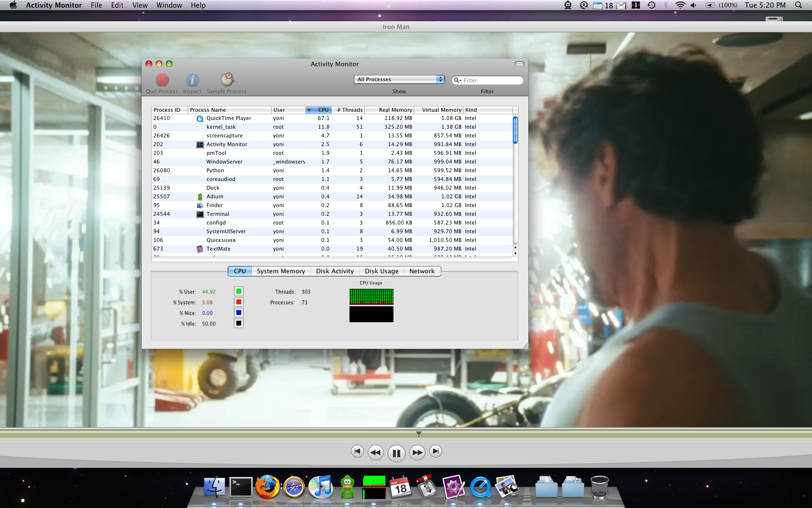This screenshot has width=812, height=508.
Task: Sort by the Virtual Memory column header
Action: click(x=439, y=110)
